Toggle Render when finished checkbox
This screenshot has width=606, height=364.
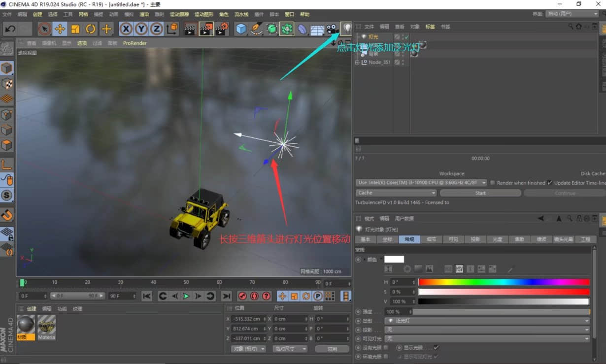tap(493, 183)
